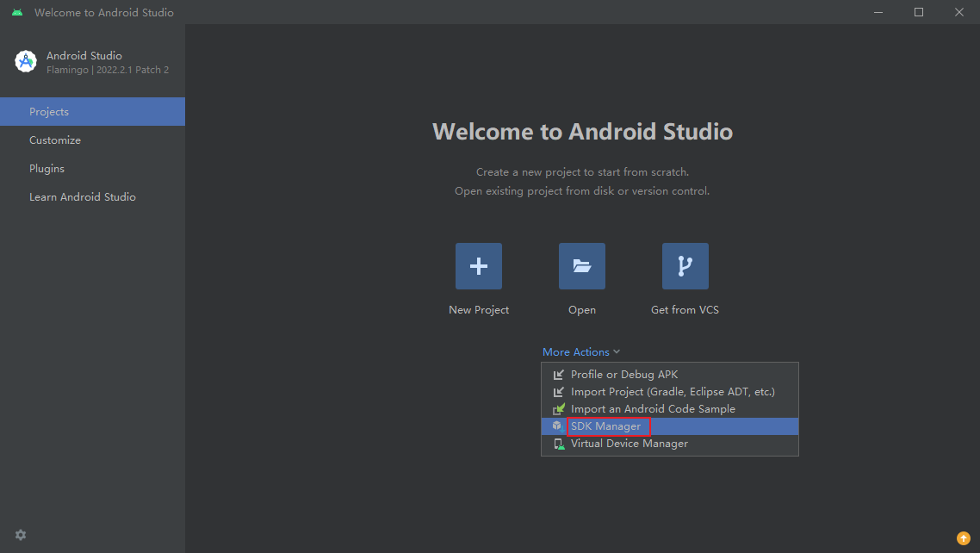Open Virtual Device Manager from the menu
Screen dimensions: 980x553
coord(669,444)
